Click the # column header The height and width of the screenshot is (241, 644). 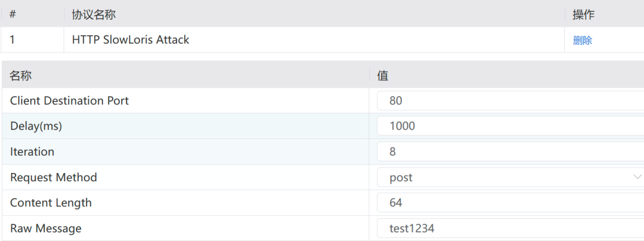[13, 14]
